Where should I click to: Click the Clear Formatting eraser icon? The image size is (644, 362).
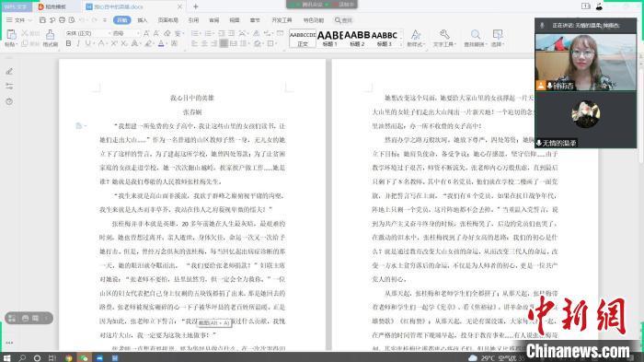coord(167,33)
